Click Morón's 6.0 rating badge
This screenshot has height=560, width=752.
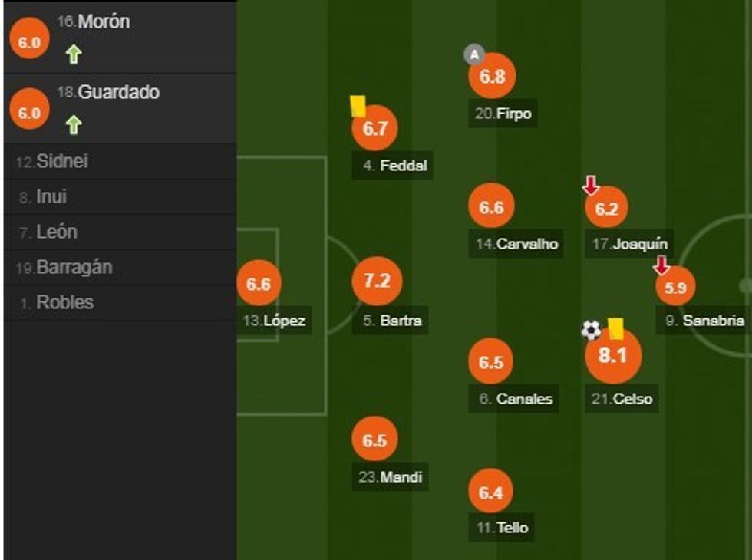28,43
